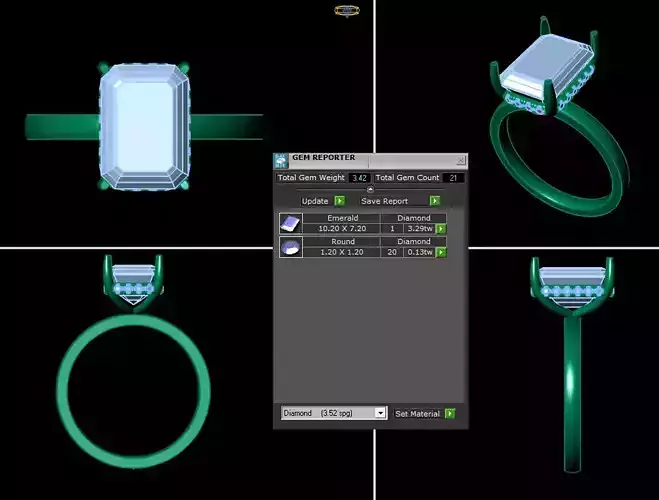Open the Diamond (3.52 spg) material dropdown
Image resolution: width=659 pixels, height=500 pixels.
380,413
